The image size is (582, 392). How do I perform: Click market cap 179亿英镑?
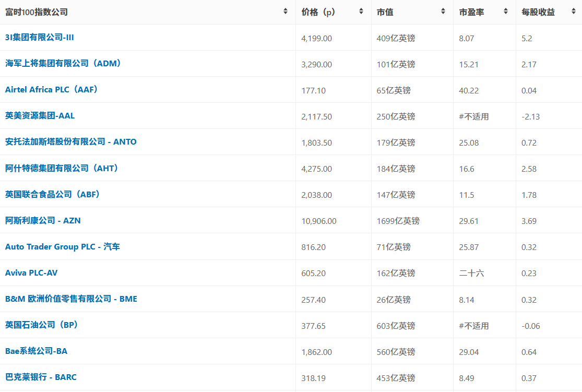click(x=396, y=143)
